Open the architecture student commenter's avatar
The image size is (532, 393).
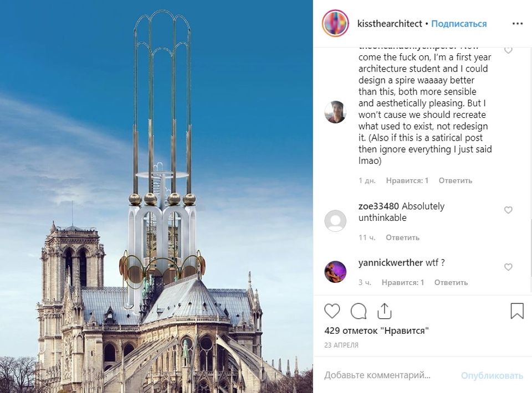click(335, 112)
